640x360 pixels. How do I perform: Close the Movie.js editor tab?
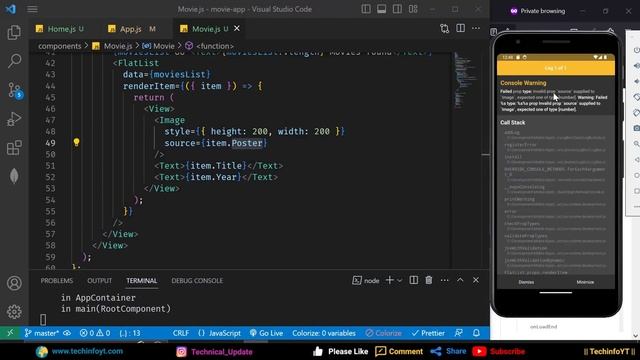click(237, 28)
